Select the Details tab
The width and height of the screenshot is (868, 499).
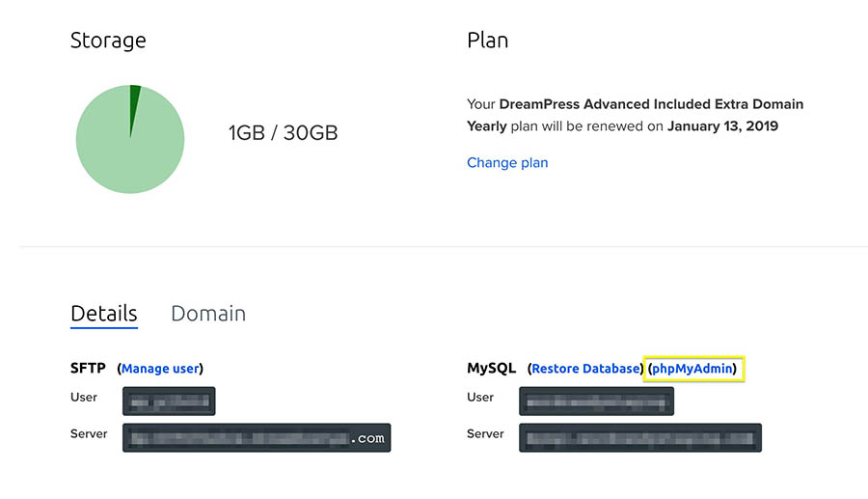(104, 314)
